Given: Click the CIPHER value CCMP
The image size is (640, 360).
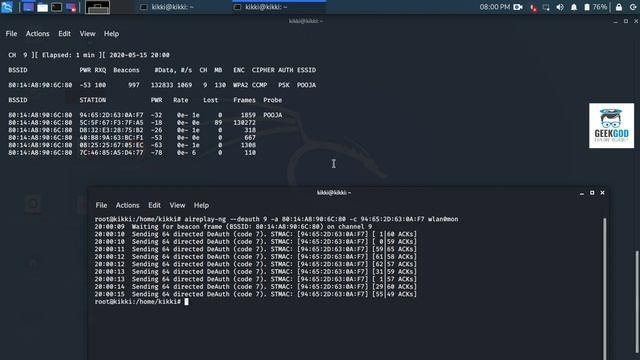Looking at the screenshot, I should 259,85.
